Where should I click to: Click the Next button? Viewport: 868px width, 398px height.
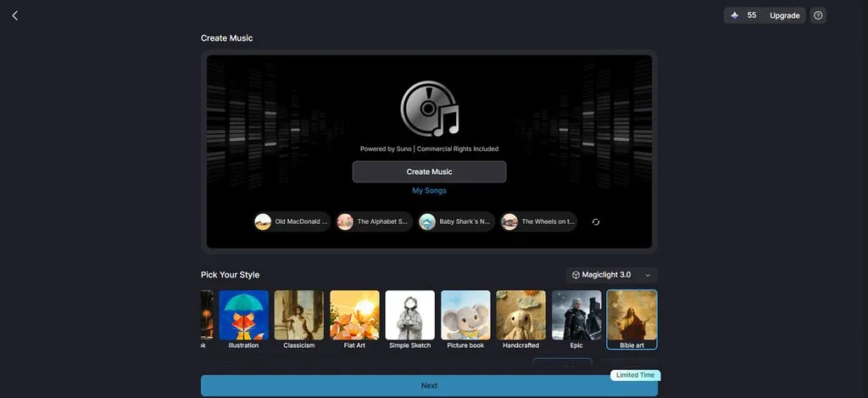pos(429,386)
